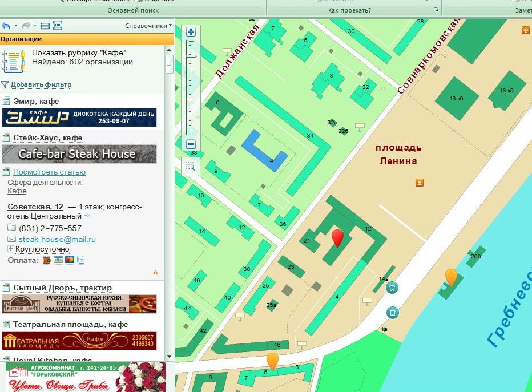Click the Cafe-bar Steak House banner
Screen dimensions: 532x392
point(79,154)
